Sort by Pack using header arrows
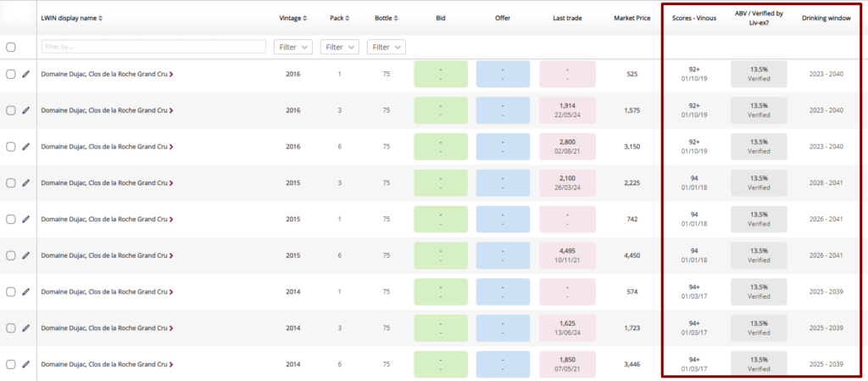This screenshot has height=381, width=868. point(347,19)
